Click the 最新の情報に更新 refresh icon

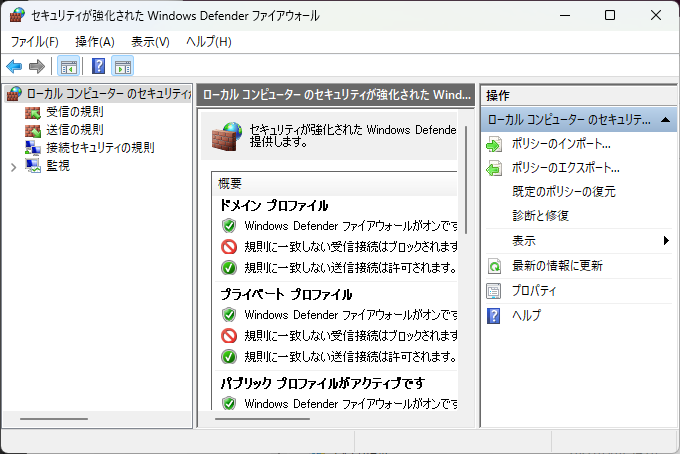[494, 266]
